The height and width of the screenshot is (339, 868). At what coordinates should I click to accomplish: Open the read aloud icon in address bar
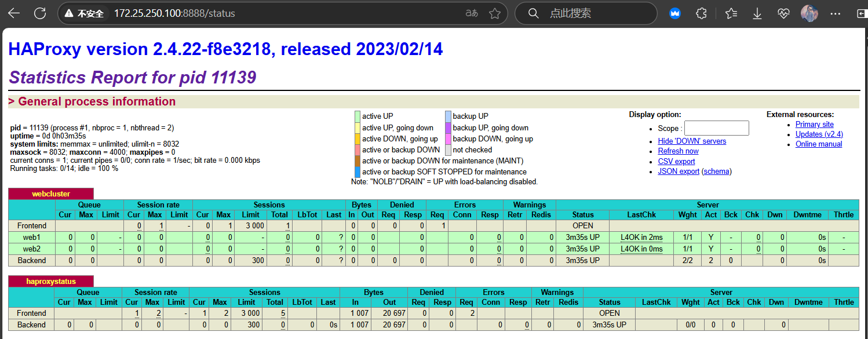472,13
